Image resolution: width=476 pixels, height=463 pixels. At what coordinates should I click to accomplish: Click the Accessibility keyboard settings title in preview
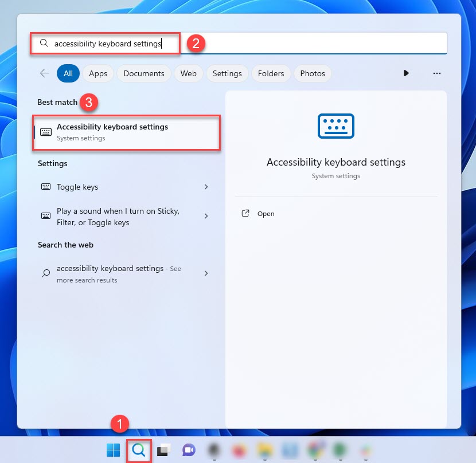click(x=335, y=162)
